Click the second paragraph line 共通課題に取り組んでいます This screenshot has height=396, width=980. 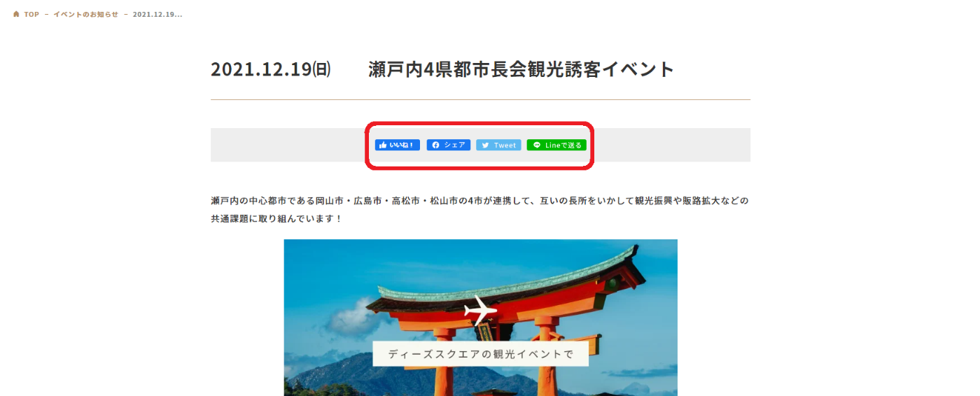pos(277,219)
